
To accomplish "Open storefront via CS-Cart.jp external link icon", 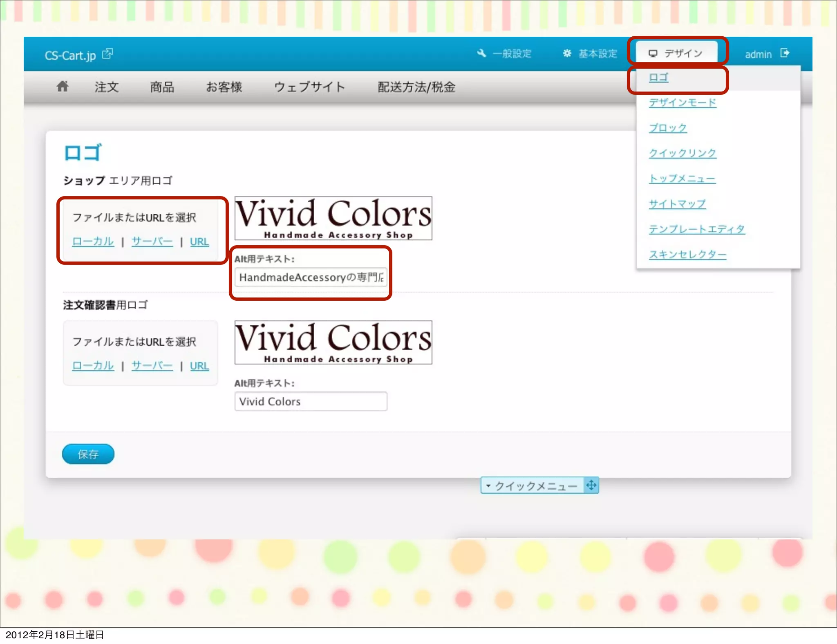I will tap(107, 54).
